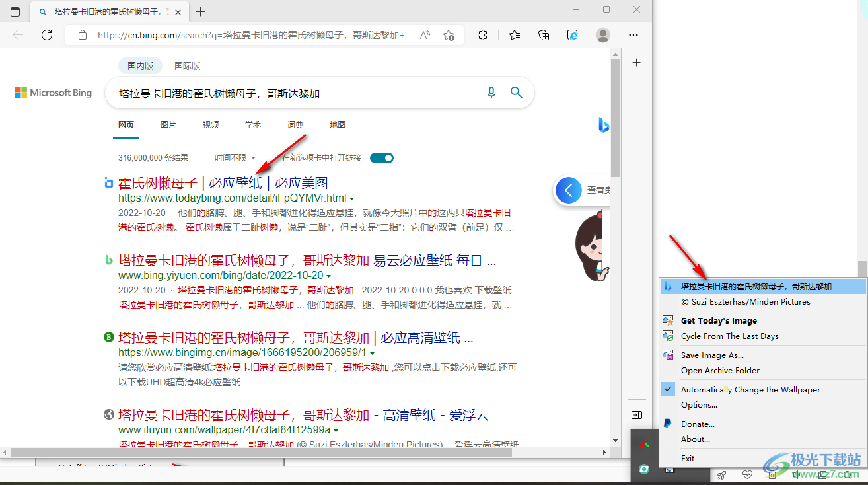Close the Bing search results tab
The width and height of the screenshot is (868, 485).
pos(179,11)
